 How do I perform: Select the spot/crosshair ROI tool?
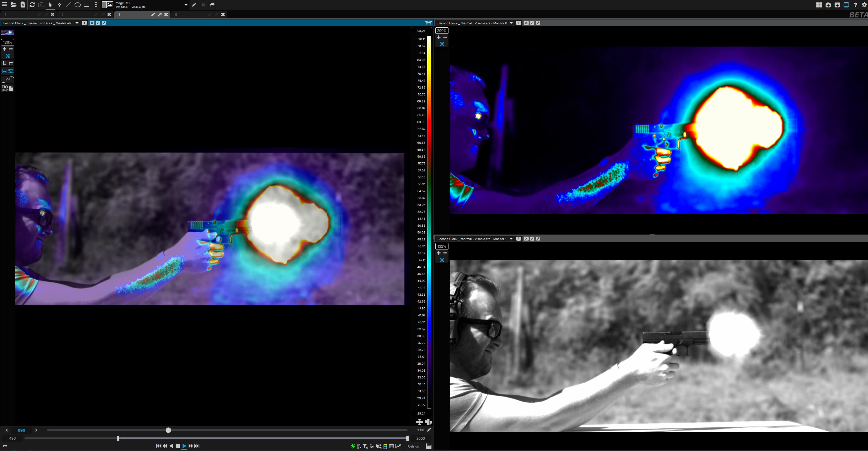tap(60, 5)
